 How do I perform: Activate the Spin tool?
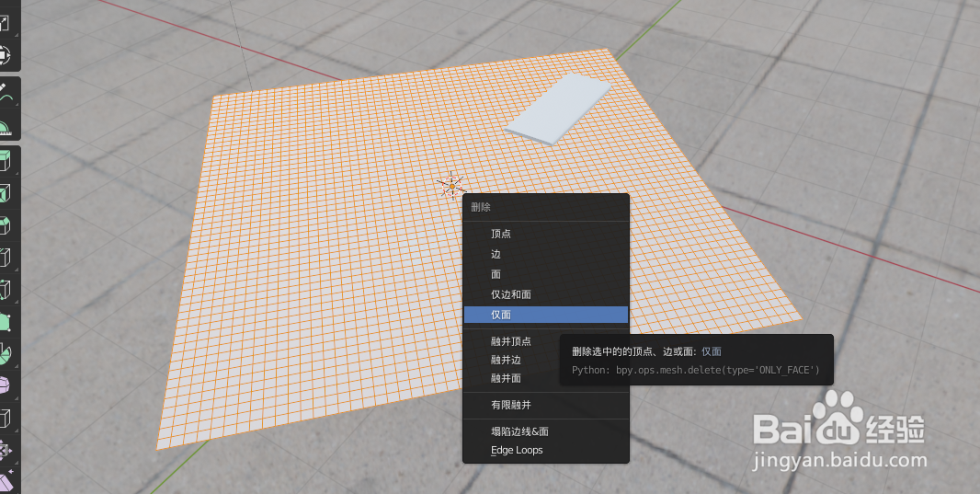[x=4, y=354]
